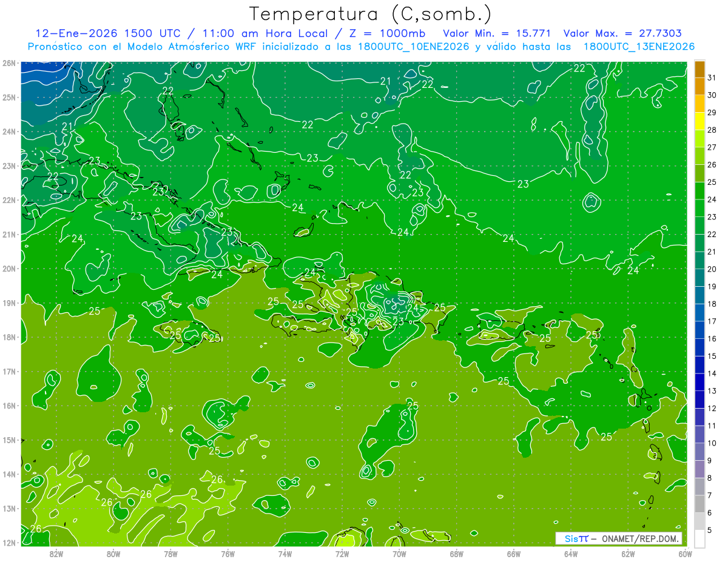Click the 80W longitude axis label

[113, 554]
